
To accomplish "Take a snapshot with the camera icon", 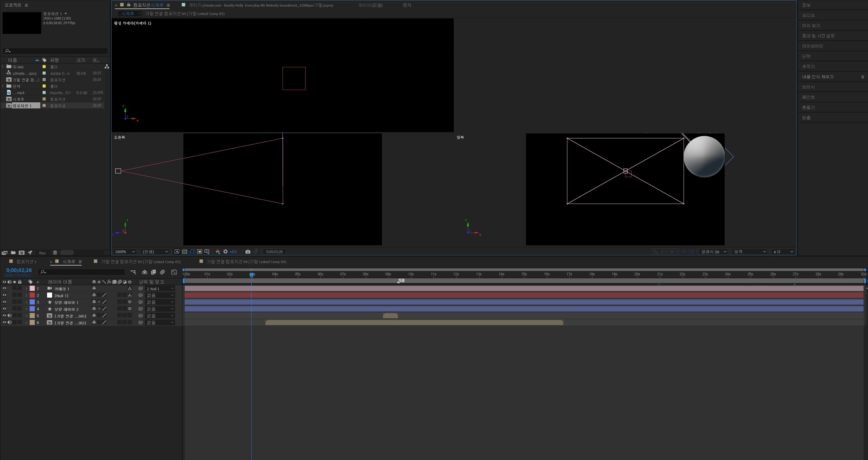I will (x=248, y=251).
